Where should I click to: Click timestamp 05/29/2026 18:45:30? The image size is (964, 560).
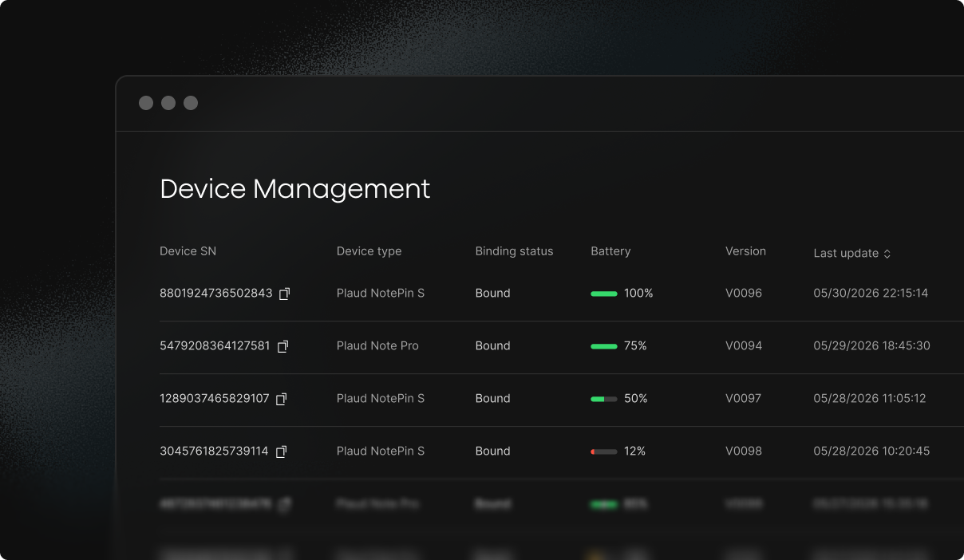[871, 346]
